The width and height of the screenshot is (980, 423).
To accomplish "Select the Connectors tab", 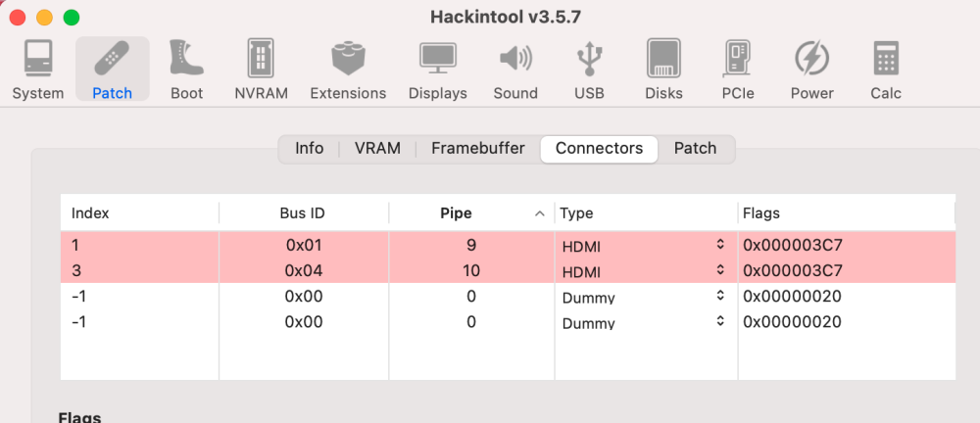I will tap(600, 149).
